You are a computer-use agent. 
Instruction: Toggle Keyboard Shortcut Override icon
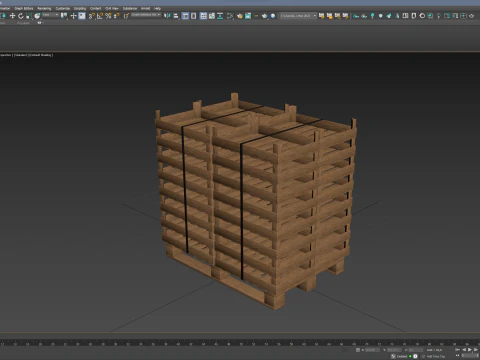(x=82, y=16)
